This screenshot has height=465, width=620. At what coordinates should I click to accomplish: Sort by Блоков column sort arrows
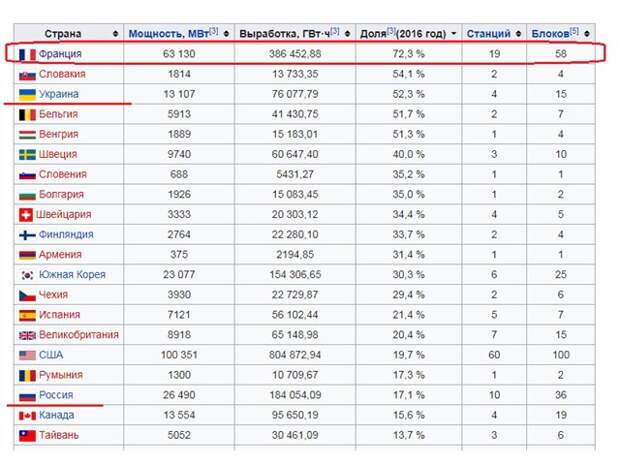(x=587, y=34)
